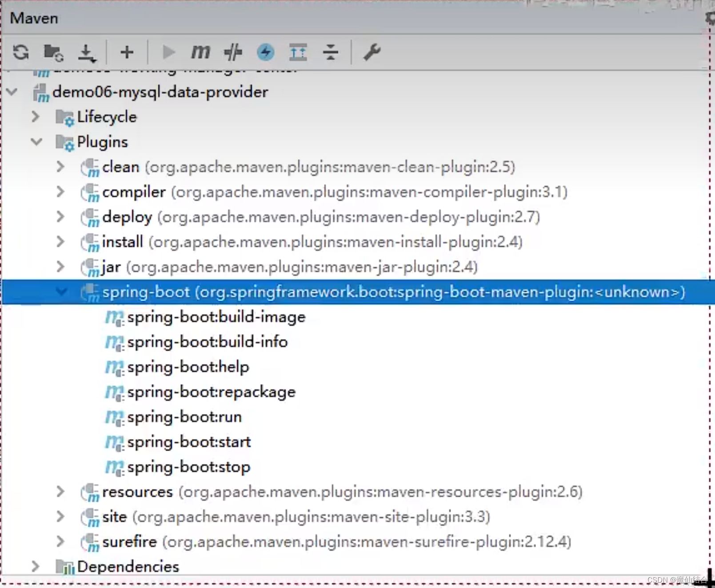715x588 pixels.
Task: Expand the resources plugin arrow
Action: coord(60,492)
